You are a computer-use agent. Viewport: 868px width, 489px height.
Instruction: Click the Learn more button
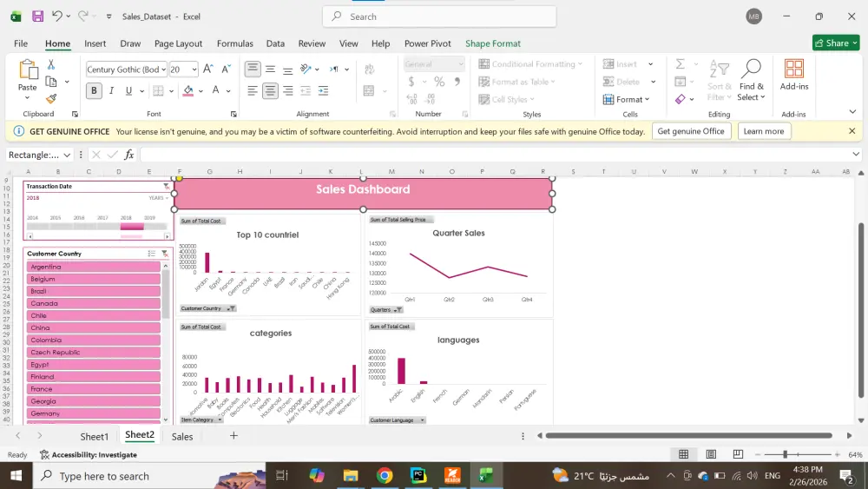pyautogui.click(x=764, y=131)
